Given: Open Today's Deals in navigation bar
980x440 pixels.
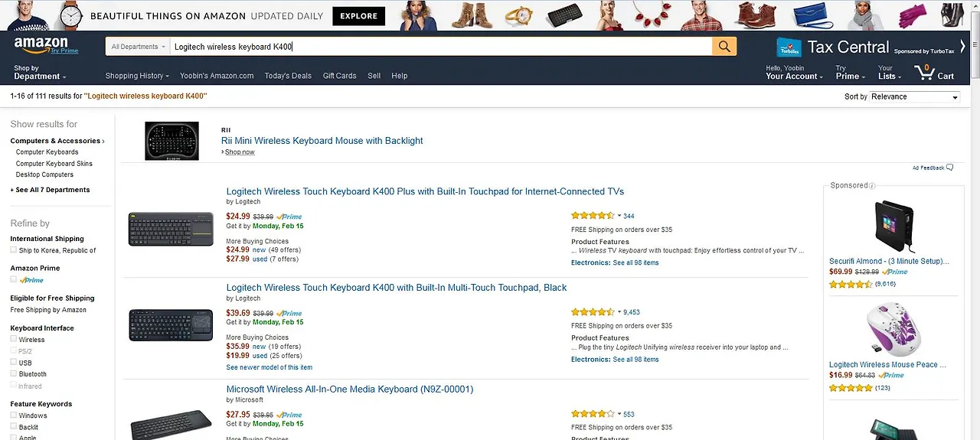Looking at the screenshot, I should [x=288, y=76].
